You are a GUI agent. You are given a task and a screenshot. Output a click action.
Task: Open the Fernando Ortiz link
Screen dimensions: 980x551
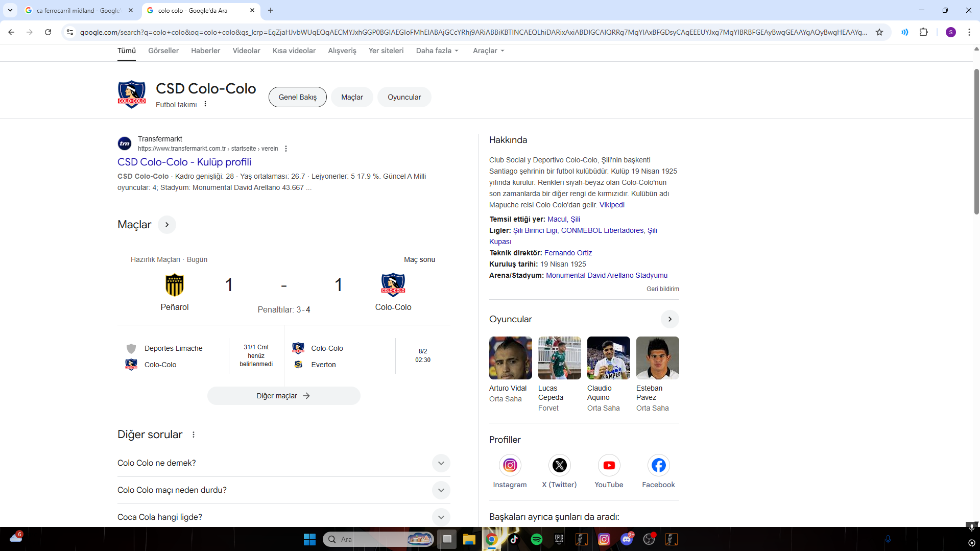[568, 253]
